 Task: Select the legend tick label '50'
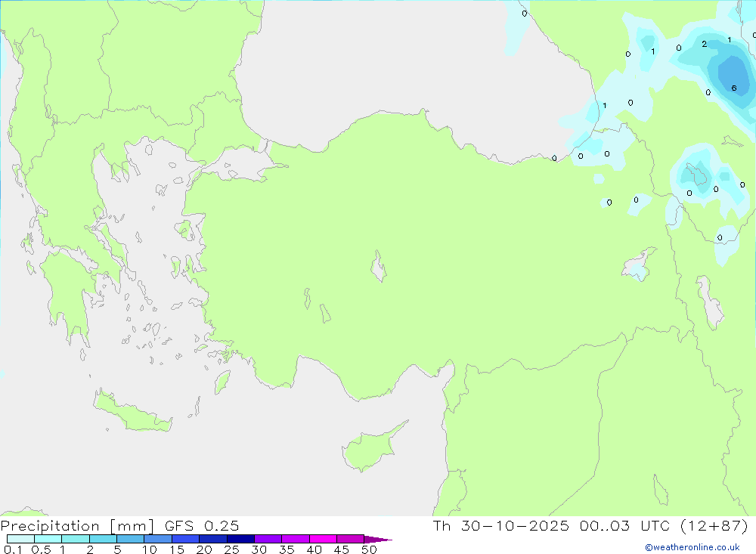tap(369, 549)
